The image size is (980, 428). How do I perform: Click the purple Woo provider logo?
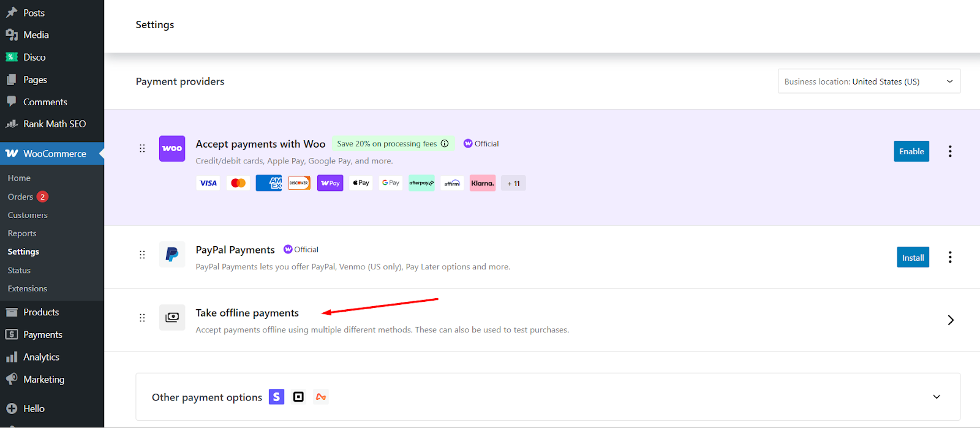[x=172, y=149]
